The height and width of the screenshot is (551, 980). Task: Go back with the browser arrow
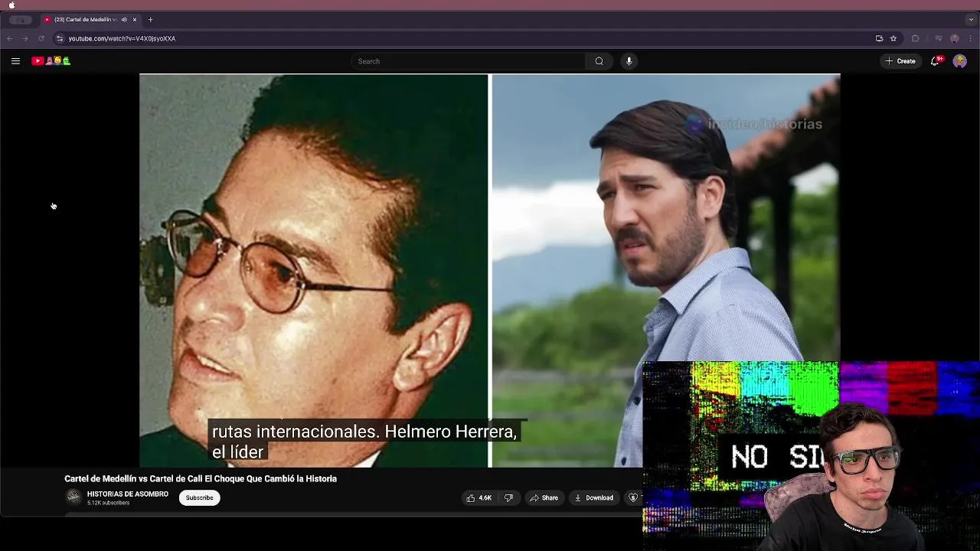10,38
